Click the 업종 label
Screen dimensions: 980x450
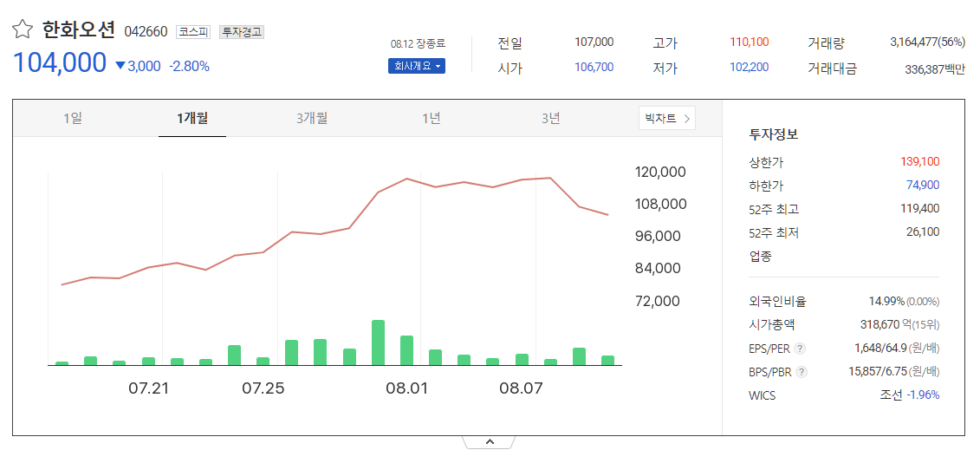pyautogui.click(x=760, y=256)
